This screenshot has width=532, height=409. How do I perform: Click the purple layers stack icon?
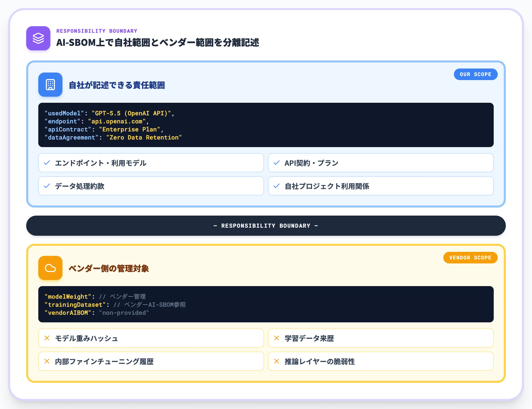(38, 38)
